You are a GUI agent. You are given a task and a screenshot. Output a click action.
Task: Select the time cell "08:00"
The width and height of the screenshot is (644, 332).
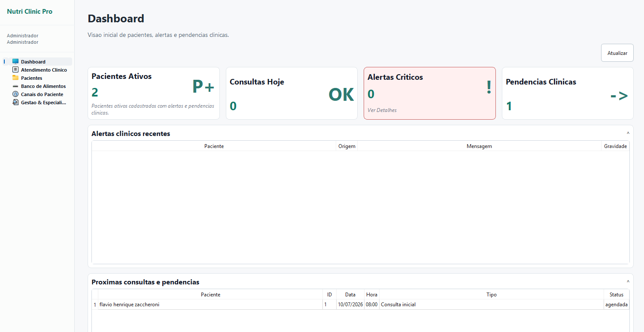[x=372, y=305]
